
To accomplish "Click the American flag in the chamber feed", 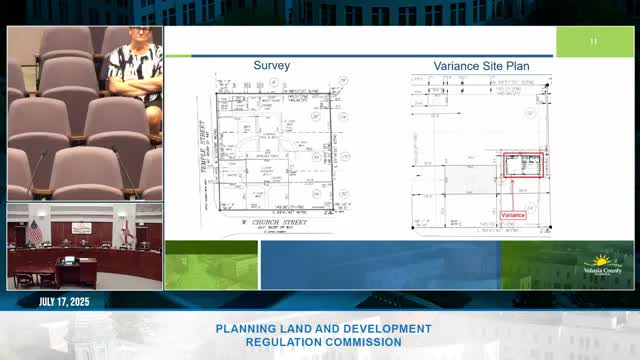I will click(x=34, y=231).
